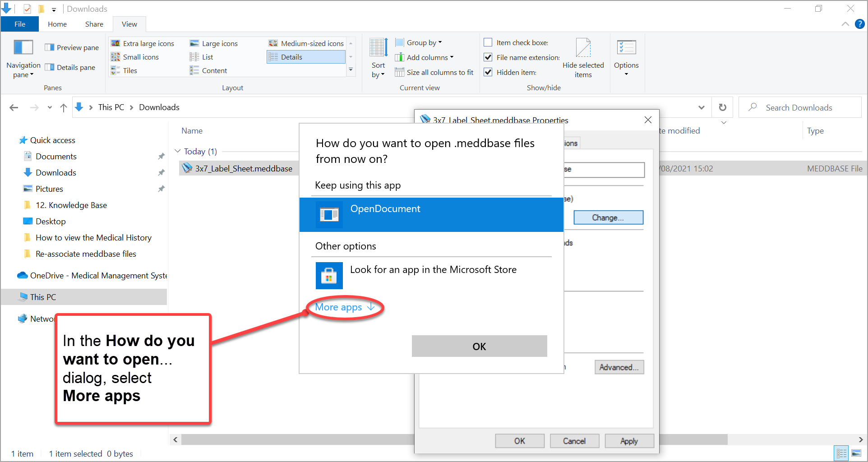Click Hide selected items
The height and width of the screenshot is (462, 868).
pos(583,58)
